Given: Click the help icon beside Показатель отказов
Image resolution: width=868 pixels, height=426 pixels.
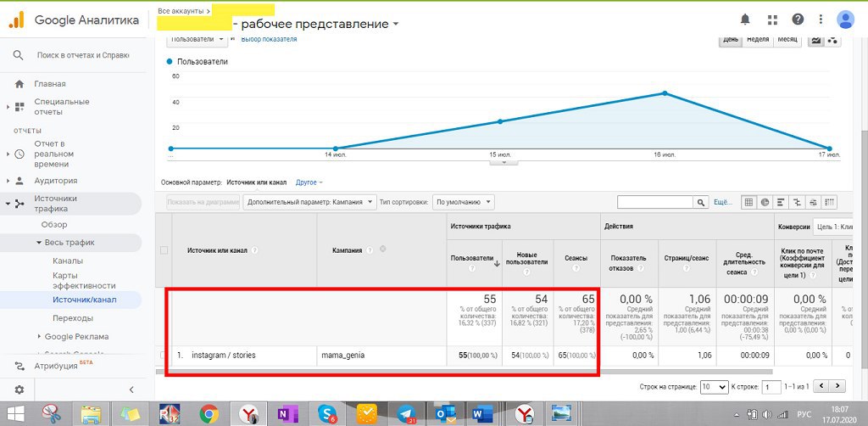Looking at the screenshot, I should pyautogui.click(x=640, y=268).
